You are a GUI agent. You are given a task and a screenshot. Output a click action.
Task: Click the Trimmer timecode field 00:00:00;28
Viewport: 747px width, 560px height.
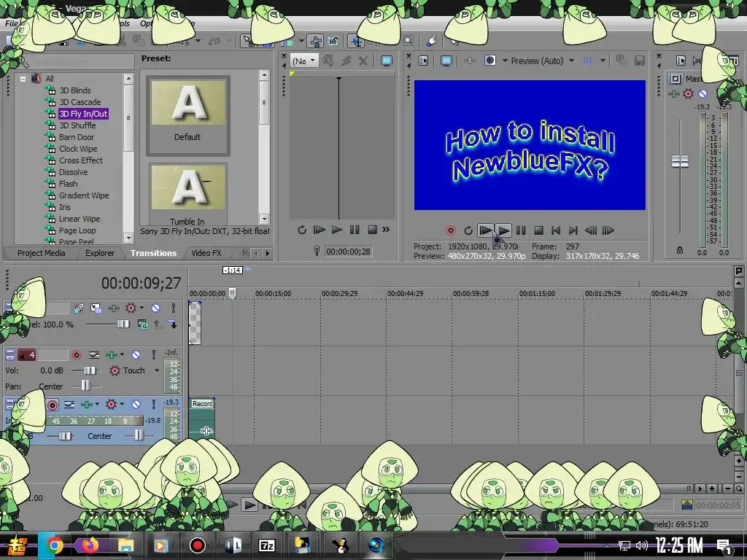point(348,252)
